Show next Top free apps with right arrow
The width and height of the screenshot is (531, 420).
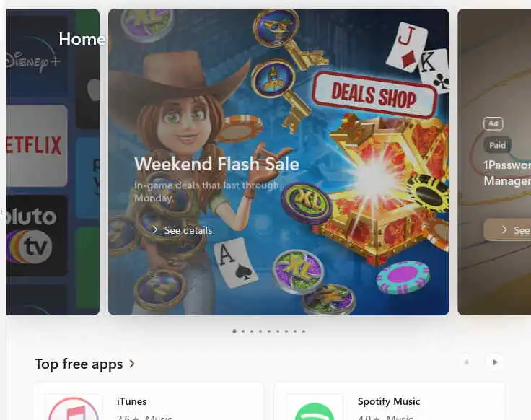494,362
